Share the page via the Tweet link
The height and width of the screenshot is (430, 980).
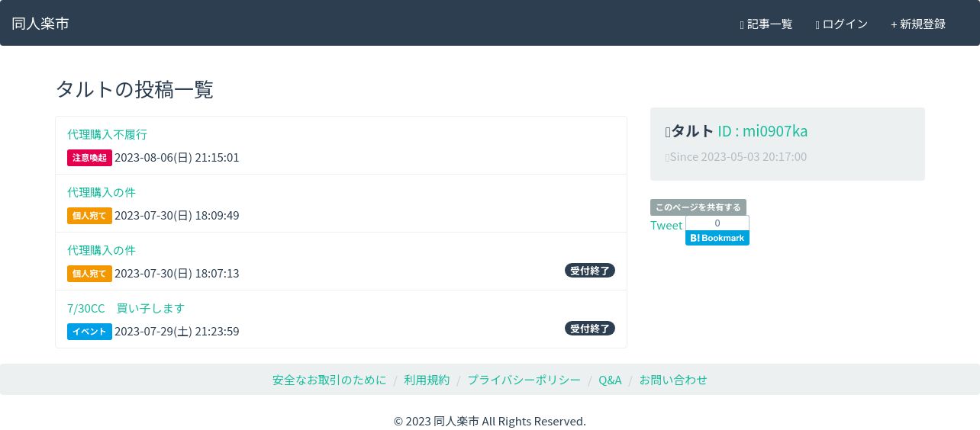[666, 225]
